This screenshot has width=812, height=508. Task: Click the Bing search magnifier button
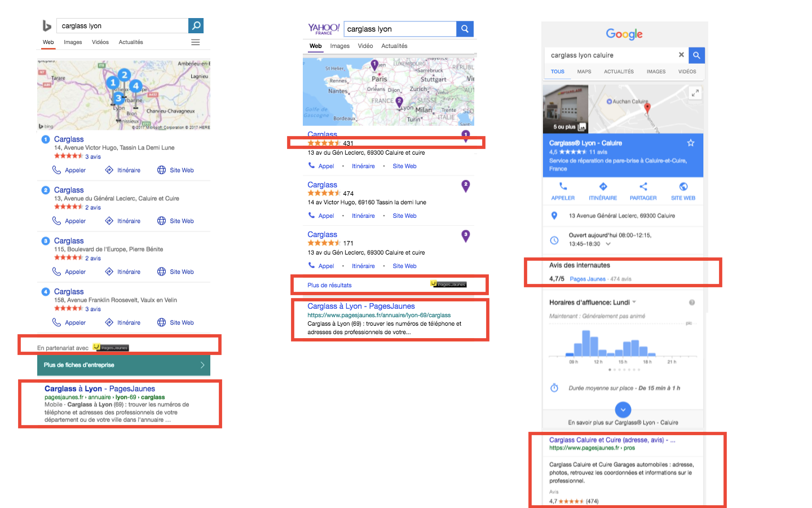point(196,25)
